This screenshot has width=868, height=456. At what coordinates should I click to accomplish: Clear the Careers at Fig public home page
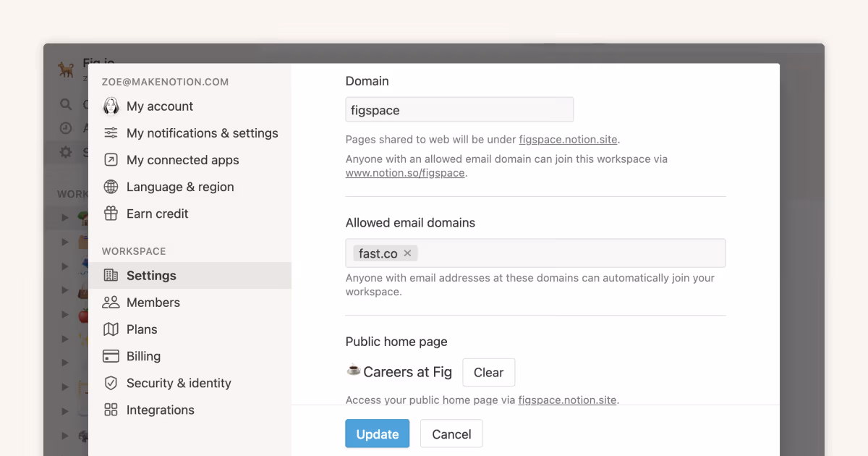coord(488,372)
